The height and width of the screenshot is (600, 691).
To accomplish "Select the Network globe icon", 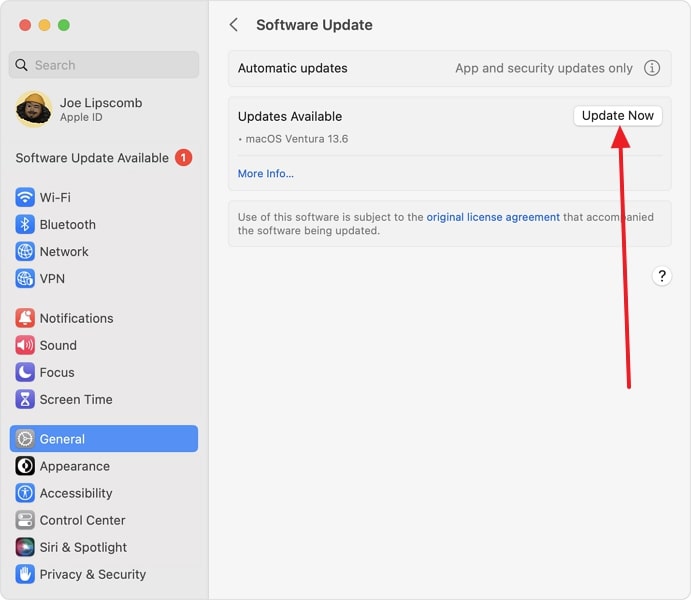I will pos(25,251).
